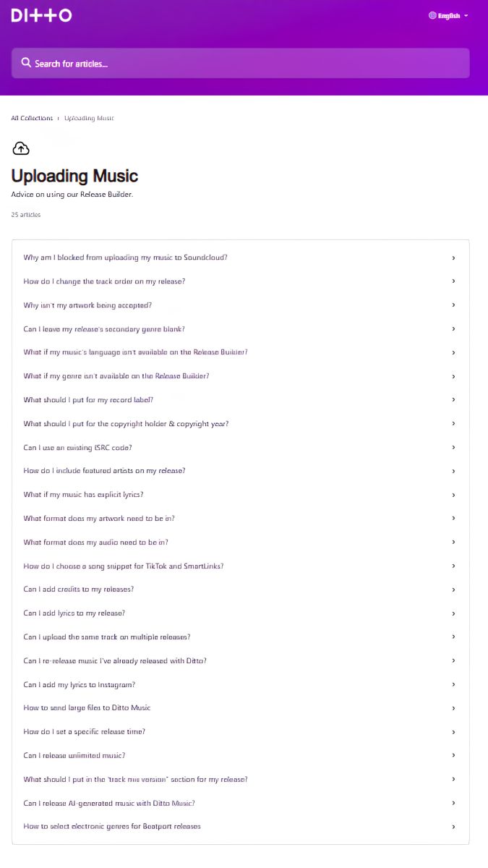The image size is (488, 868).
Task: Expand the explicit lyrics article chevron
Action: pos(454,495)
